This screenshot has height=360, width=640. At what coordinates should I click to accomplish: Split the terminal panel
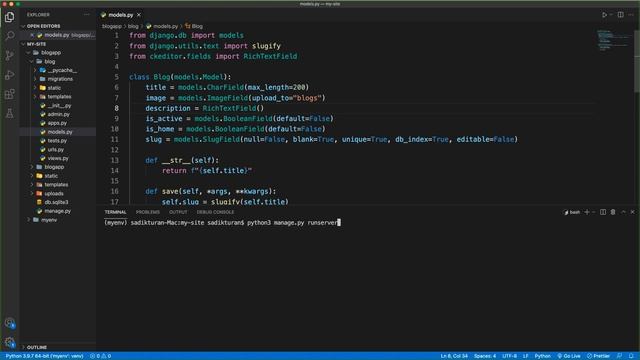603,212
